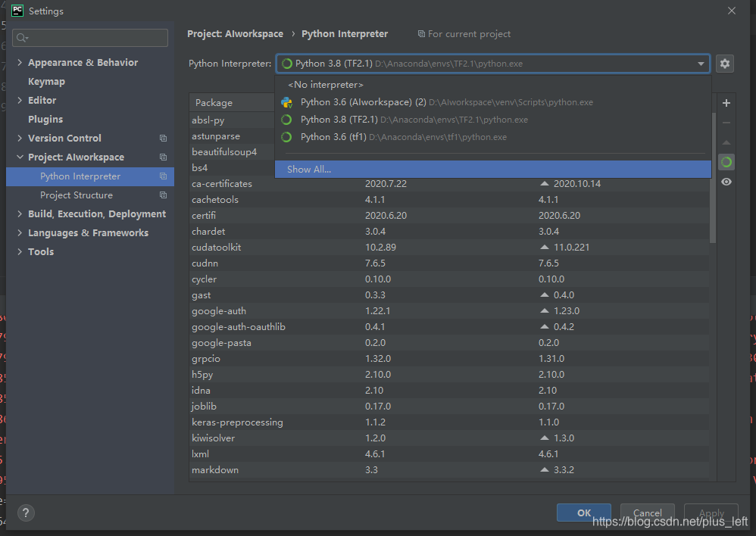Viewport: 756px width, 536px height.
Task: Click the package list vertical scrollbar
Action: 713,179
